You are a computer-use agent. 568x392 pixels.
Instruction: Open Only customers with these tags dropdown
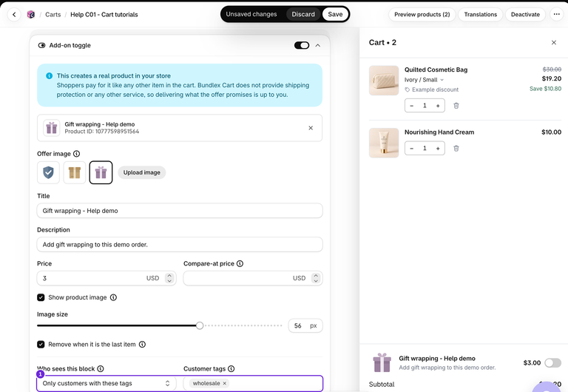coord(106,383)
